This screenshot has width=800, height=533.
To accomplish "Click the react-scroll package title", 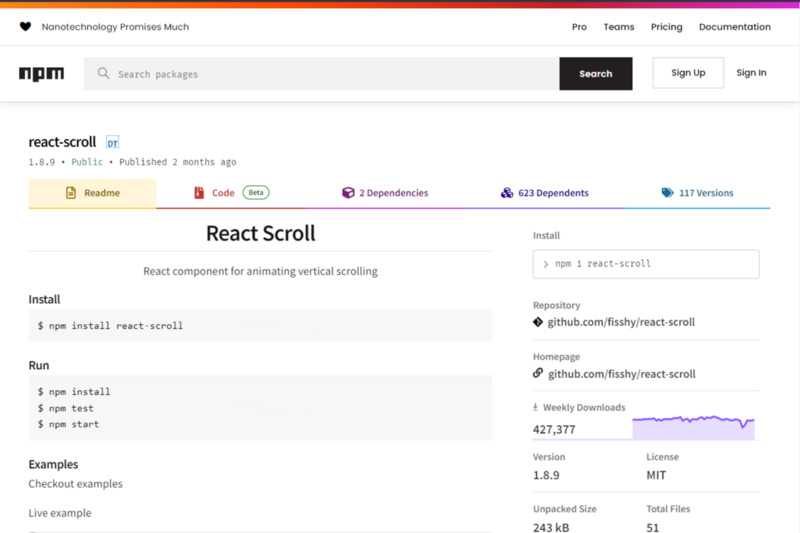I will point(62,142).
